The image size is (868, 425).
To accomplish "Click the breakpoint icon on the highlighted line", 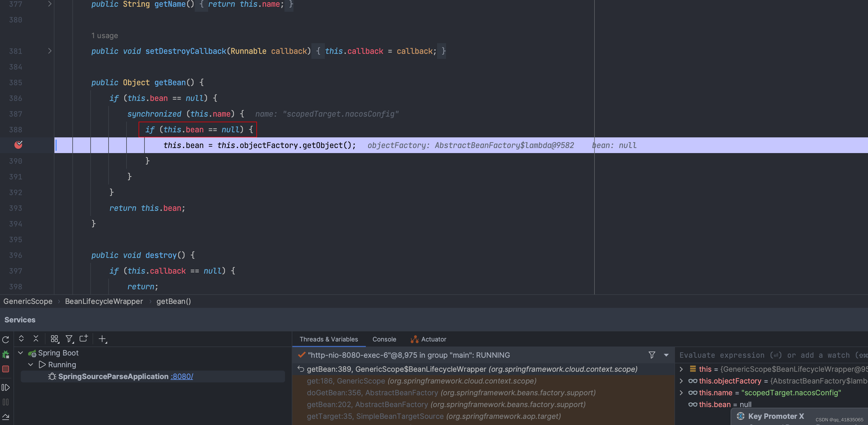I will pos(19,145).
